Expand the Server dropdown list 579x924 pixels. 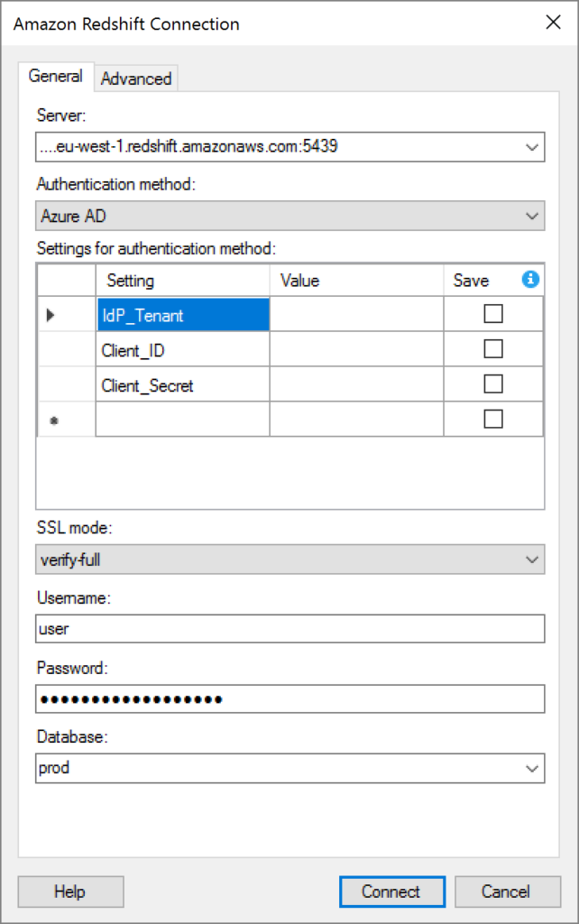(x=532, y=147)
